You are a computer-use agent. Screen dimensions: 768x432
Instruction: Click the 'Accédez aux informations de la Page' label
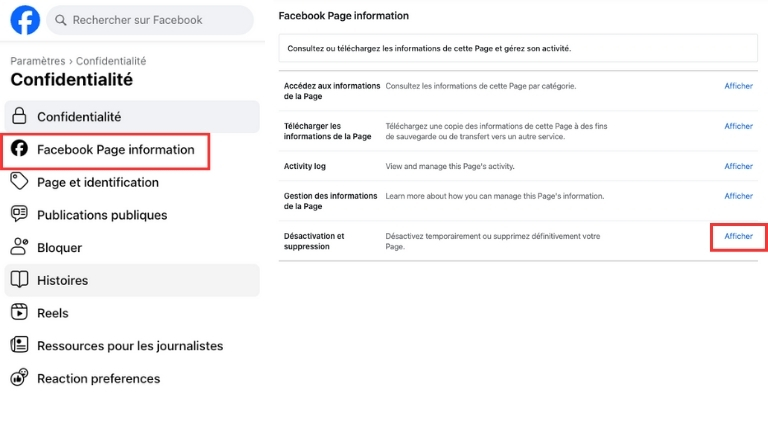tap(332, 91)
